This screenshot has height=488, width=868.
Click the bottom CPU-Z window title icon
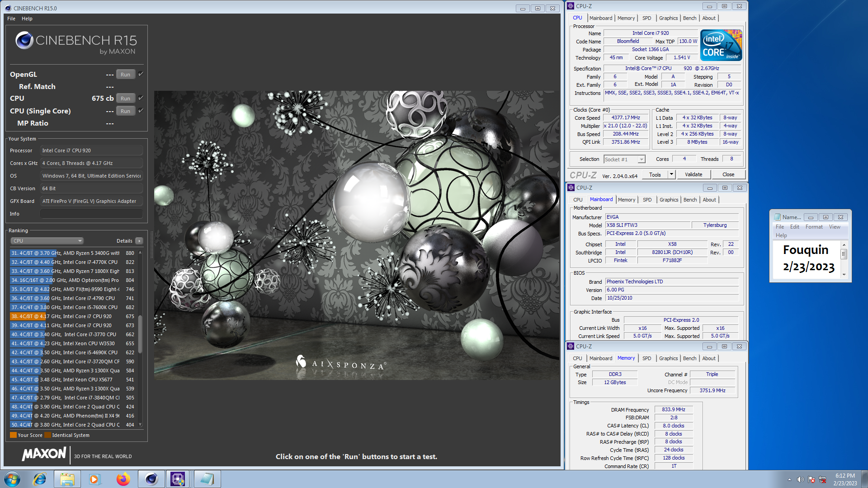coord(571,346)
